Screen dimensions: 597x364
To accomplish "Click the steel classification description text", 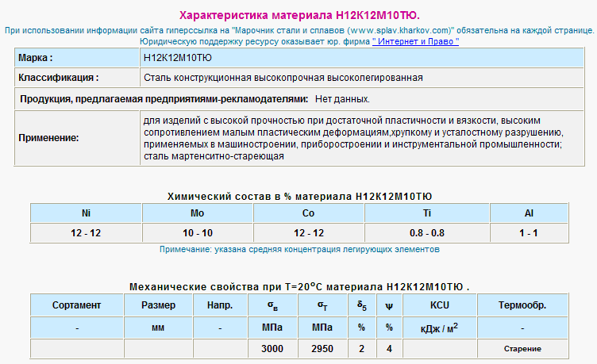I will tap(283, 78).
